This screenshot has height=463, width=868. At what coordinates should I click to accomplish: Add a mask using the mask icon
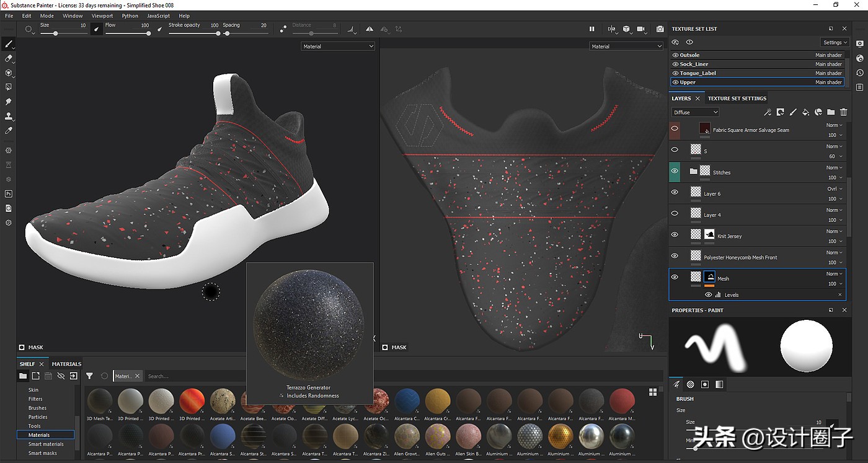pos(780,112)
